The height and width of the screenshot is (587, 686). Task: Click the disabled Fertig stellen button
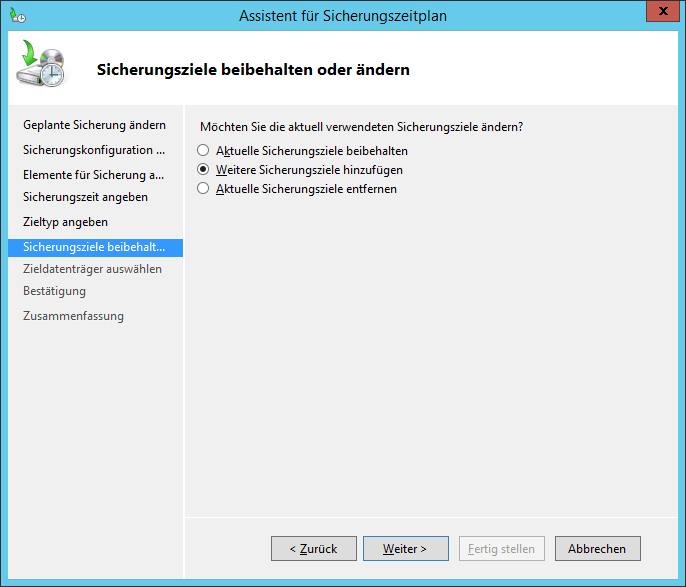click(501, 549)
